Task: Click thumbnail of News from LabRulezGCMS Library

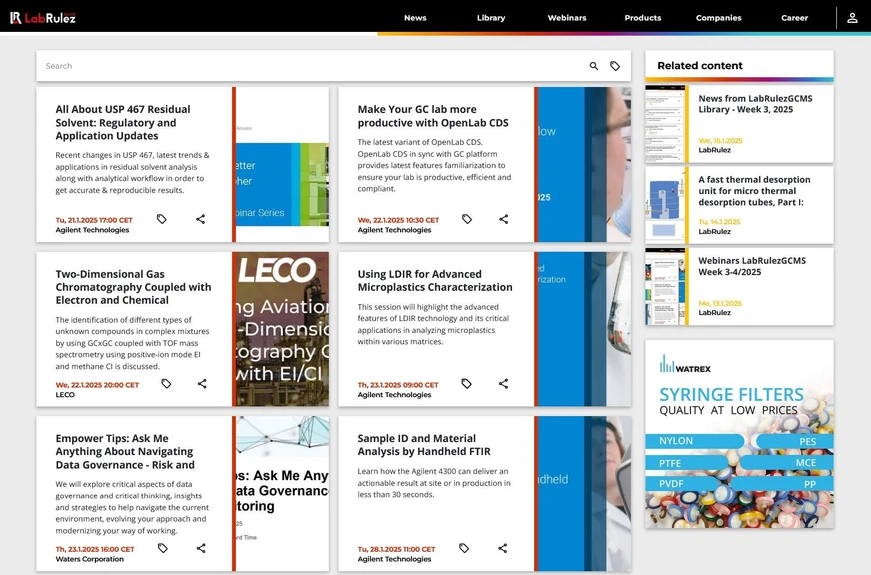Action: click(665, 124)
